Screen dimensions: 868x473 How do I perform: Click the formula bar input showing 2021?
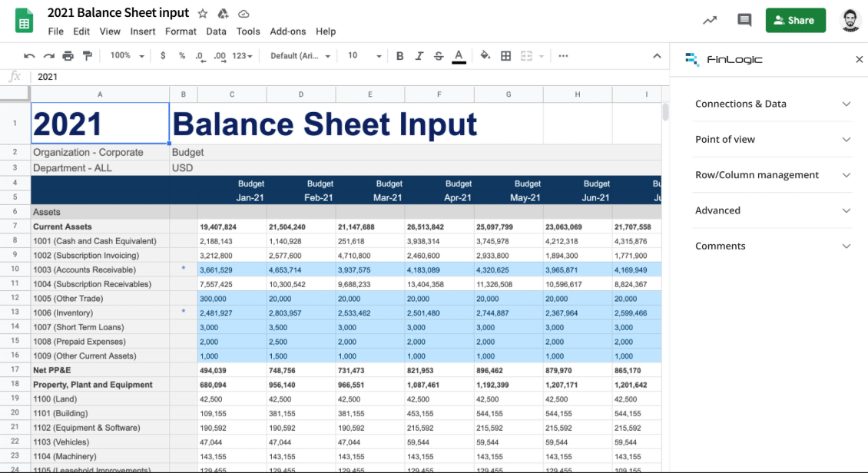tap(346, 77)
